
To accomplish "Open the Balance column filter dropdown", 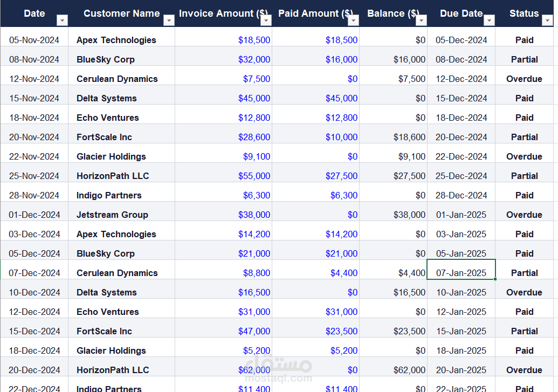I will click(421, 19).
